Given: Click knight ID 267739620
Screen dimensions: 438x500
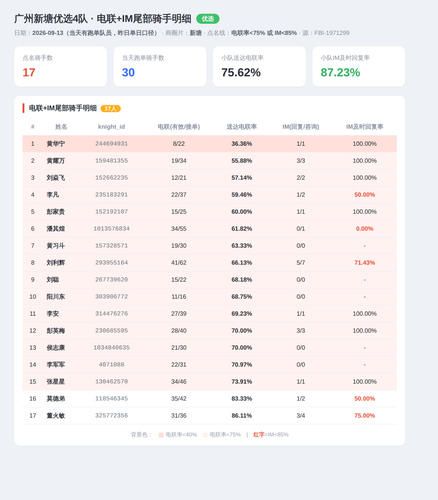Looking at the screenshot, I should click(x=111, y=280).
